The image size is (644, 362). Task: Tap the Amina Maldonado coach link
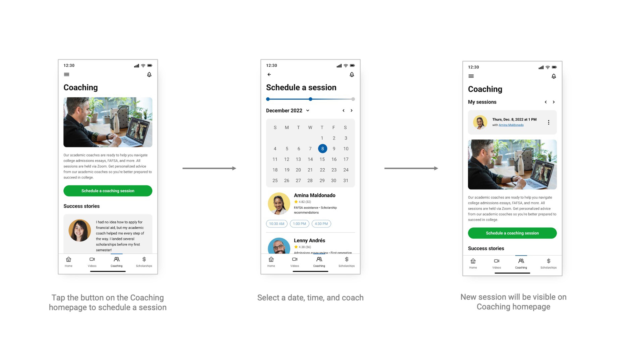[511, 125]
